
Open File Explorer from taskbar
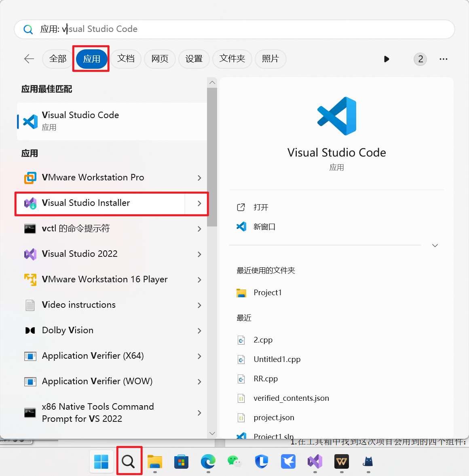[155, 462]
